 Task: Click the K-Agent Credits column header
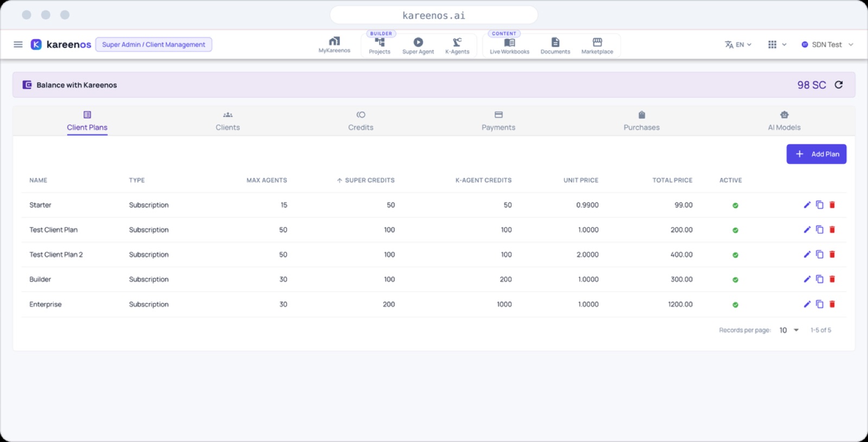point(483,180)
